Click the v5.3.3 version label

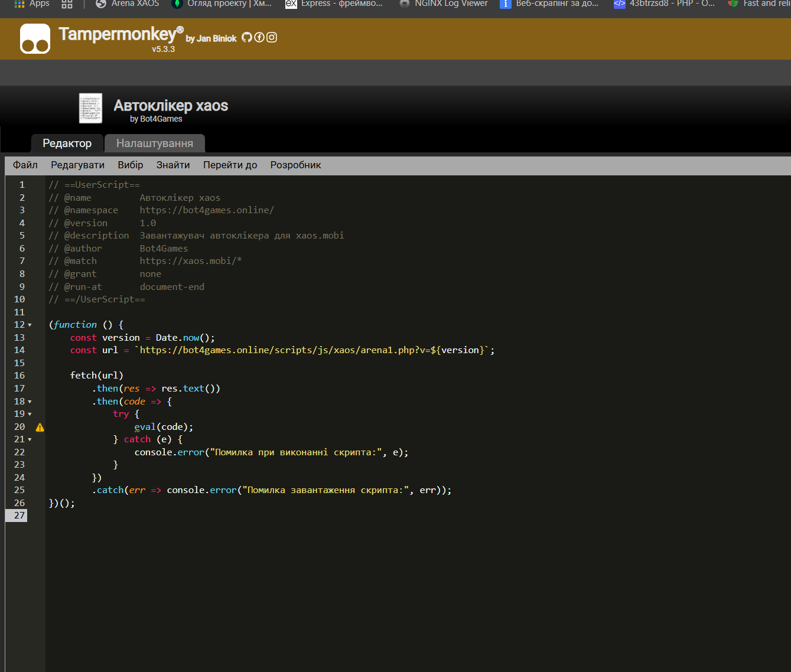163,50
